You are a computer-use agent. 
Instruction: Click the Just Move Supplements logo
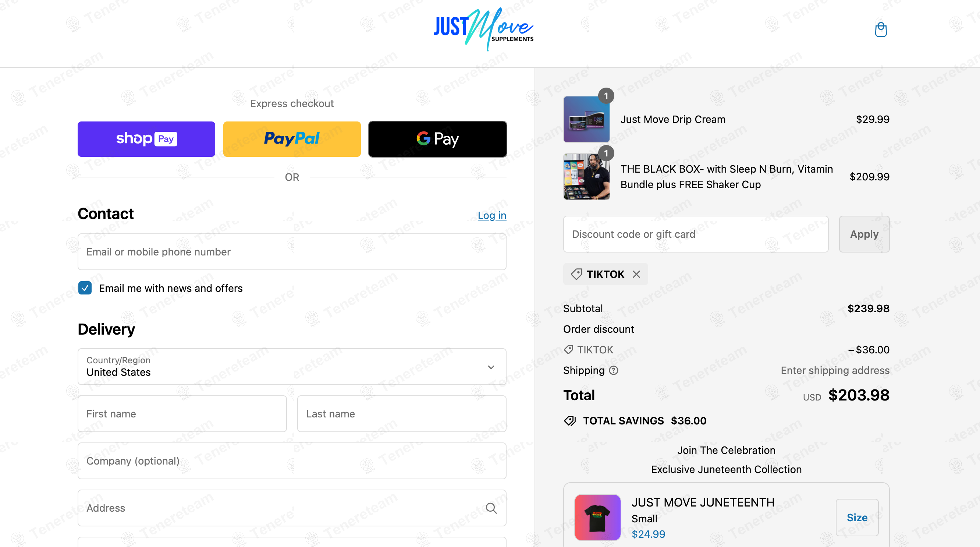click(x=483, y=29)
